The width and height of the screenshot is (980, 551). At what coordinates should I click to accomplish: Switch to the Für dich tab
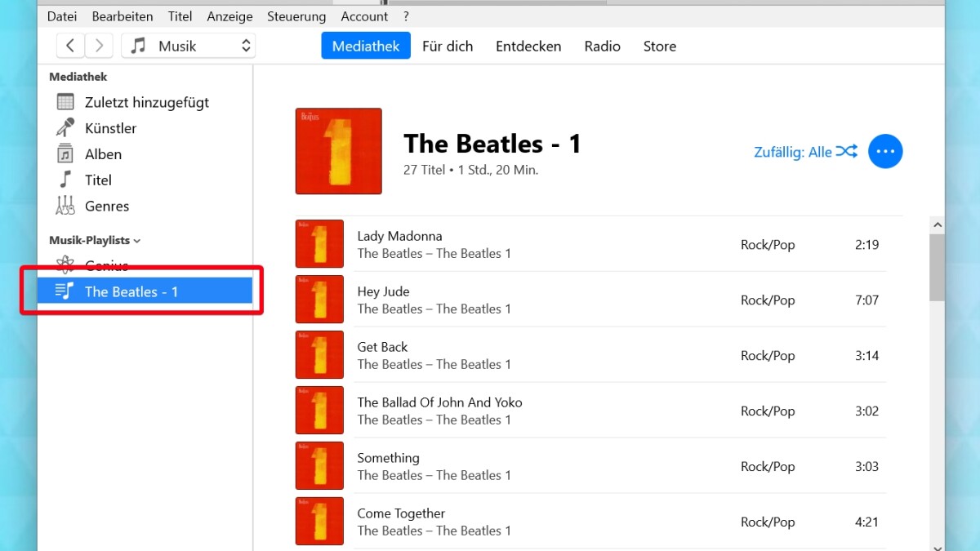click(448, 47)
